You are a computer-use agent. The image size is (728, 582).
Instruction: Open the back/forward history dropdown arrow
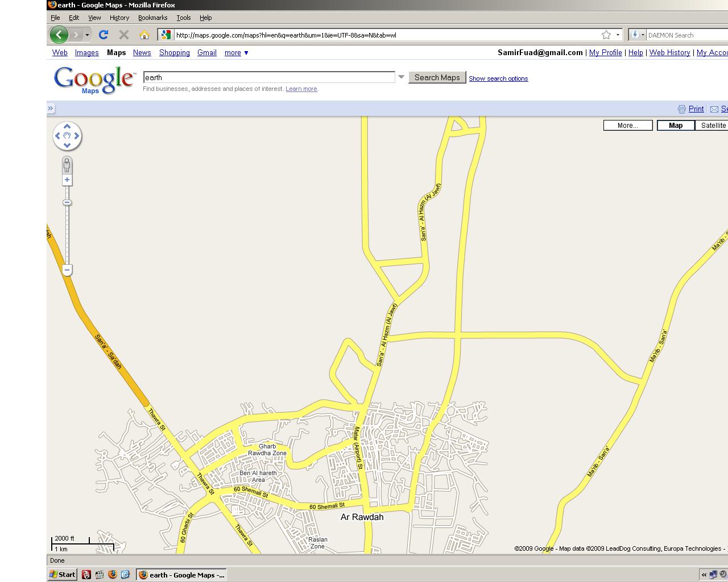(x=87, y=35)
